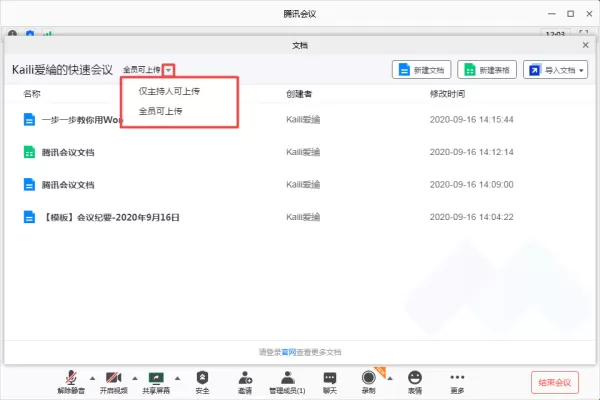This screenshot has width=600, height=400.
Task: Create a new spreadsheet
Action: (487, 70)
